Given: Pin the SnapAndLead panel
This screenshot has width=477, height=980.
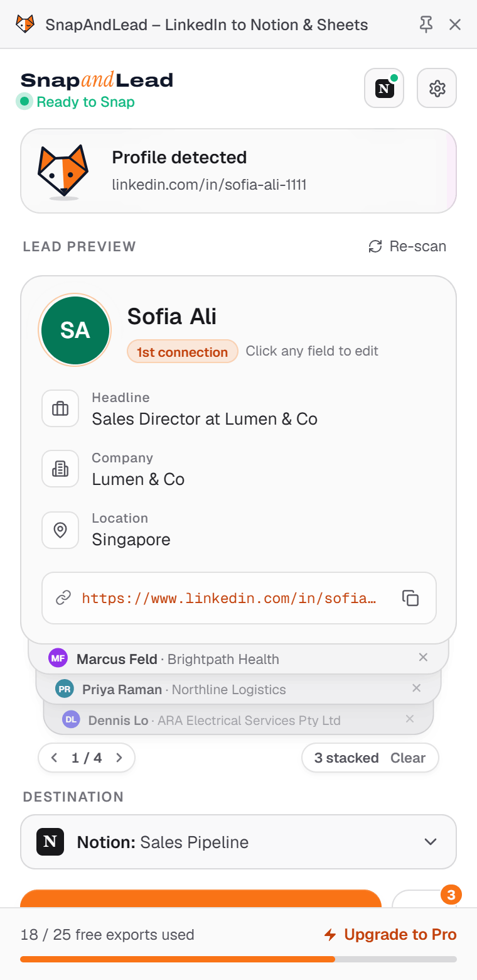Looking at the screenshot, I should [x=426, y=24].
